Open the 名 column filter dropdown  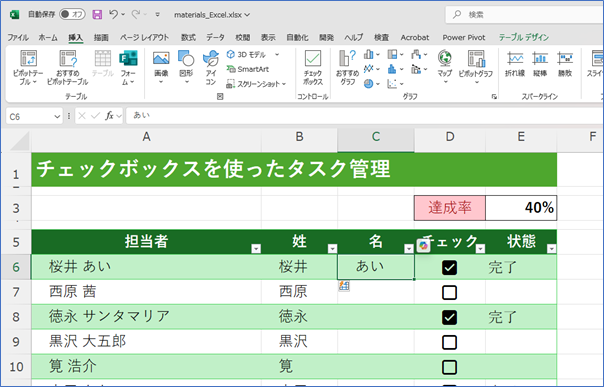(x=409, y=249)
